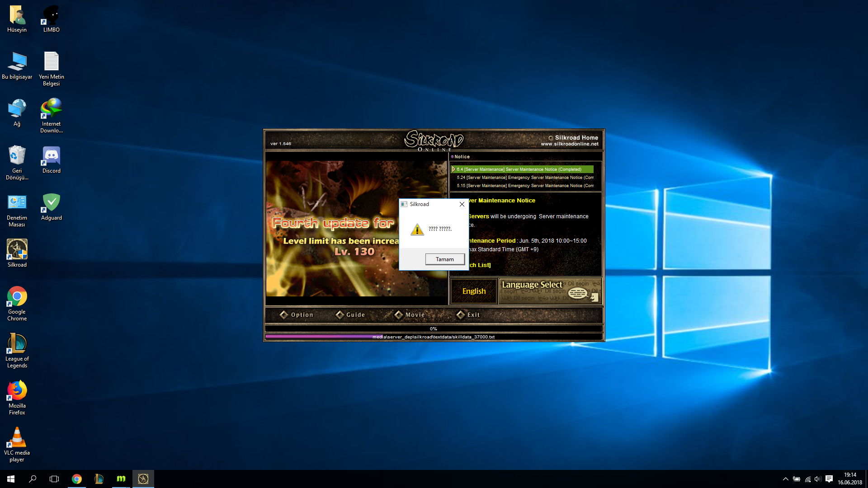Switch to Chrome in the taskbar
868x488 pixels.
coord(77,479)
